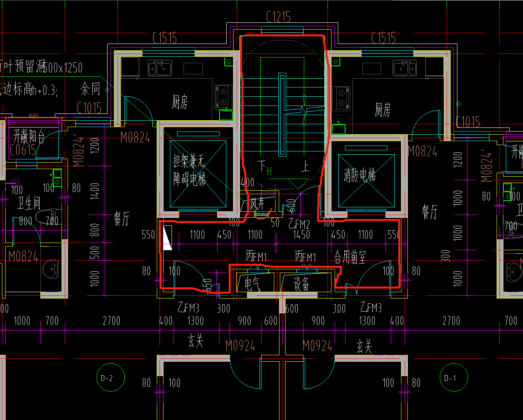Select the 卫生间 room label
This screenshot has width=523, height=420.
(x=29, y=203)
